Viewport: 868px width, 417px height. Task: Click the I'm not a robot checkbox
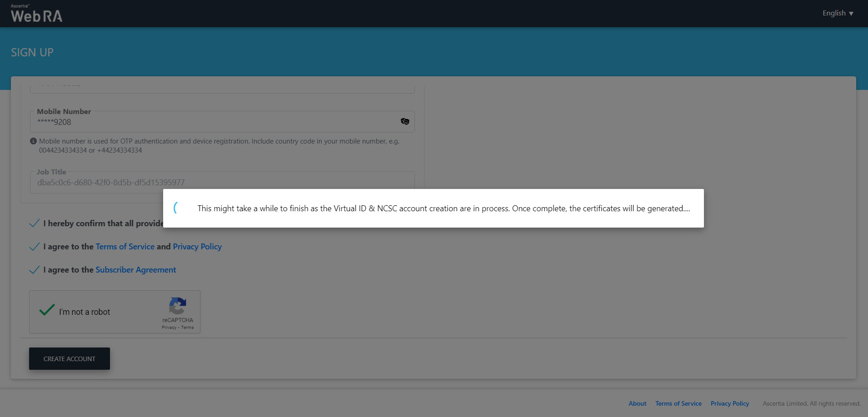click(x=47, y=311)
